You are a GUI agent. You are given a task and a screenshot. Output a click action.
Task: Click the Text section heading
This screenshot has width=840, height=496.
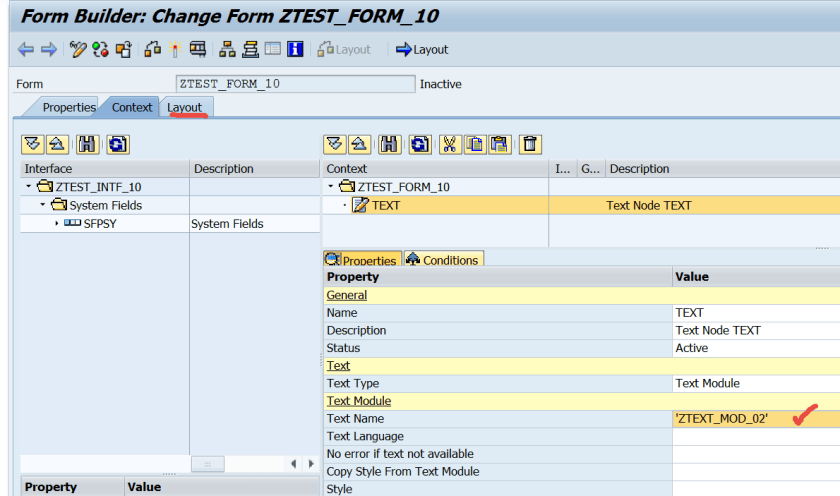click(x=338, y=366)
